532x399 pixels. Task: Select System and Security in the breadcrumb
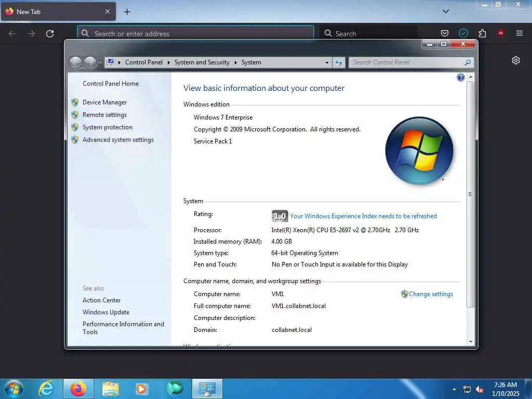202,62
